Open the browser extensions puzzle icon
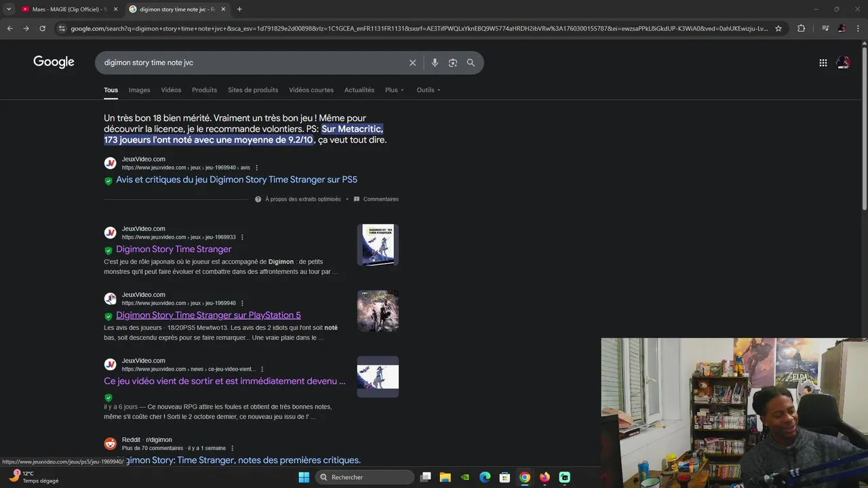Image resolution: width=868 pixels, height=488 pixels. pos(801,28)
